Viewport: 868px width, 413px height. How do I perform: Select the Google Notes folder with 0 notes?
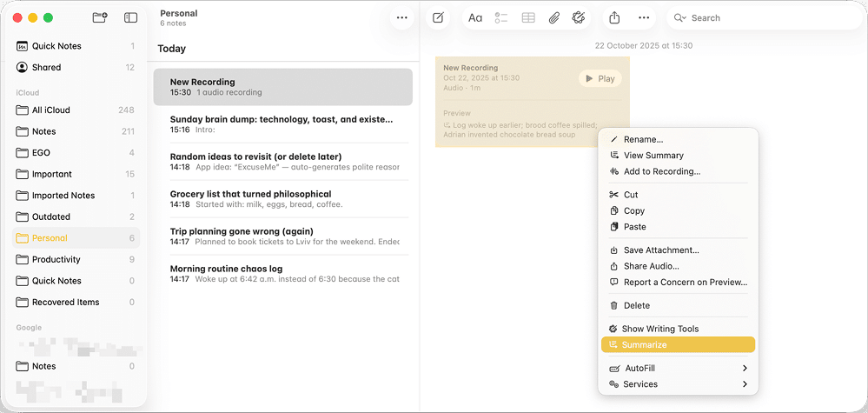click(x=76, y=366)
